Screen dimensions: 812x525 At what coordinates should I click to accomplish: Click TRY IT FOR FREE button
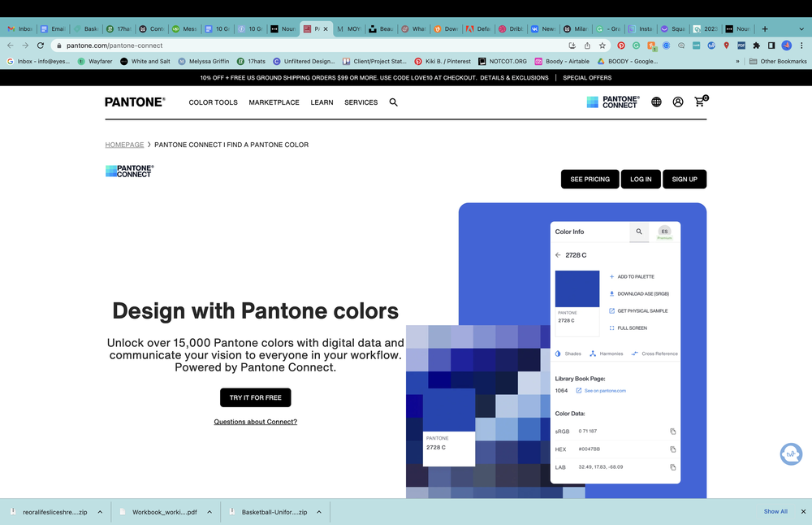click(x=255, y=397)
